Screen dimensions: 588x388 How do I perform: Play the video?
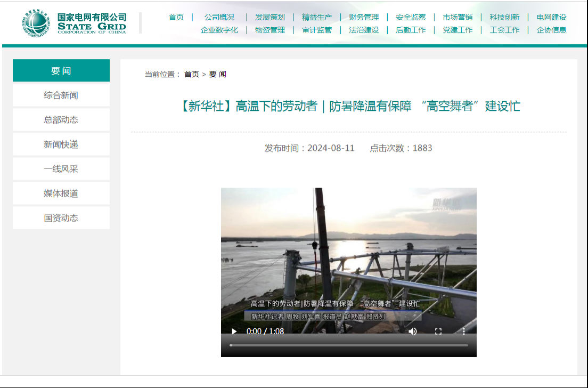click(234, 332)
